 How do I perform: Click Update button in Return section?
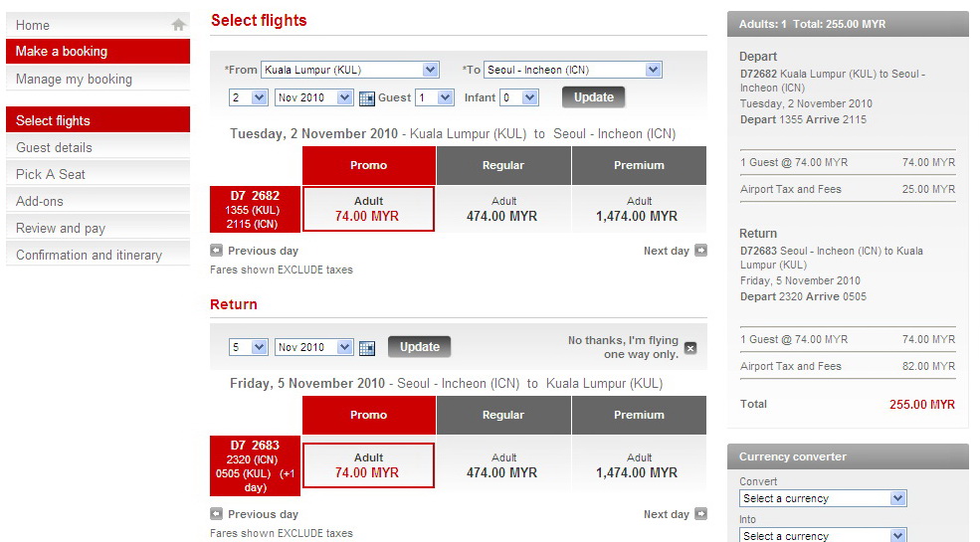[419, 347]
